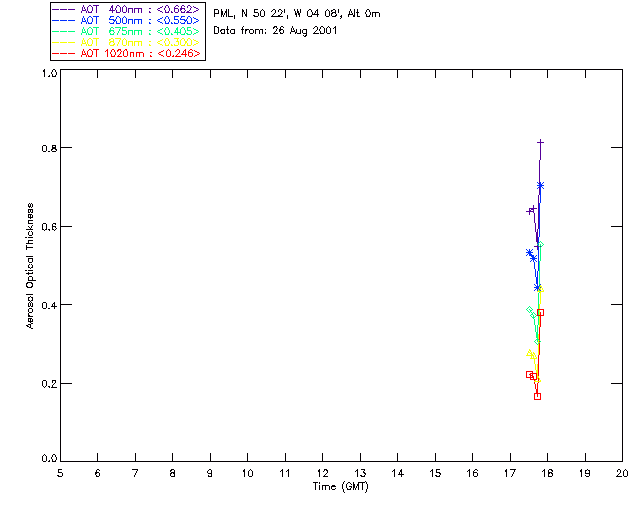Image resolution: width=640 pixels, height=512 pixels.
Task: Click the highest red square marker
Action: coord(540,313)
